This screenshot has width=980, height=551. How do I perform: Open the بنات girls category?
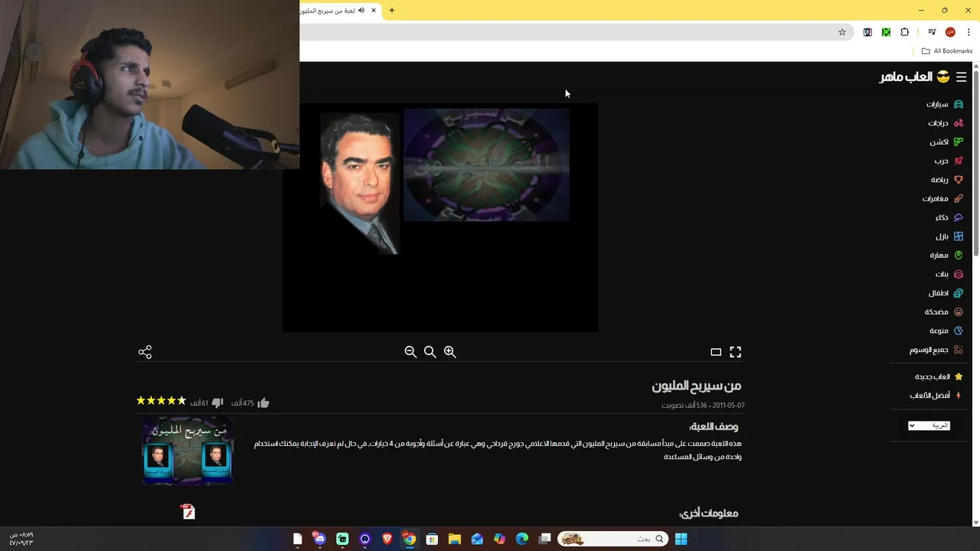(949, 274)
